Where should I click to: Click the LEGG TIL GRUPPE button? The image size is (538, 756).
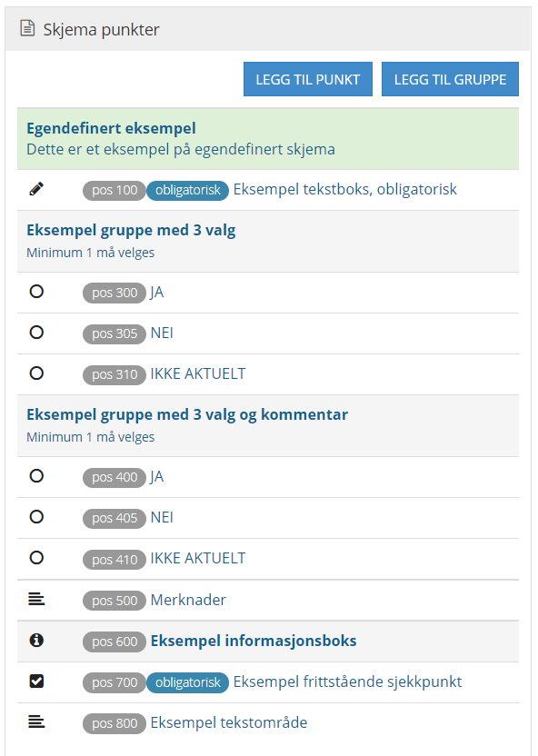450,79
